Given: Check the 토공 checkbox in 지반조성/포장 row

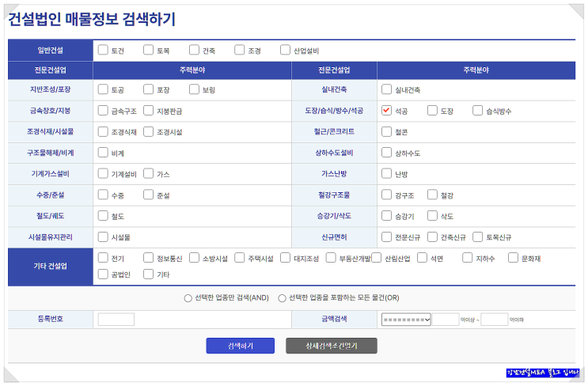Looking at the screenshot, I should pyautogui.click(x=103, y=89).
